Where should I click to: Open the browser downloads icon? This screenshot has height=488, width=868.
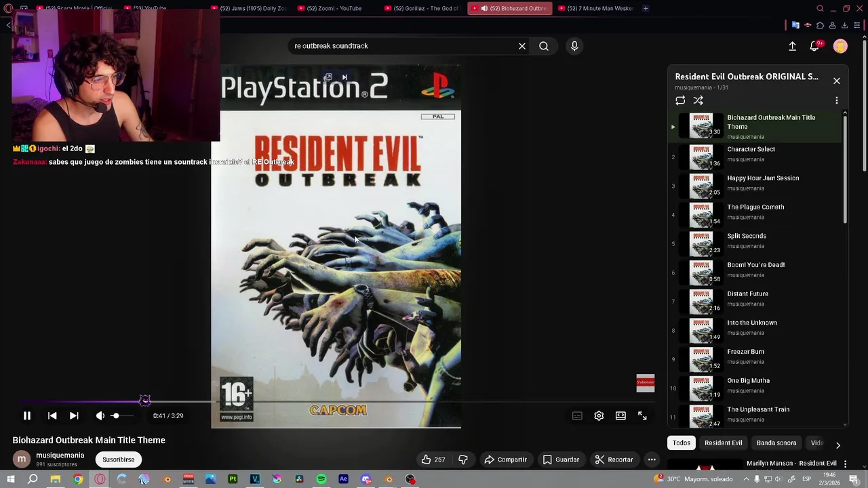[844, 26]
